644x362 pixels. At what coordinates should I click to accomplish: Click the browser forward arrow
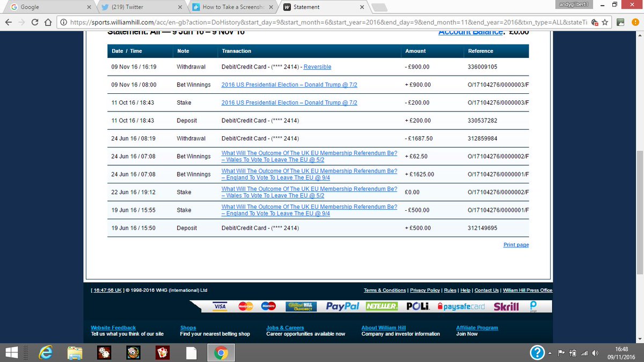click(x=21, y=23)
